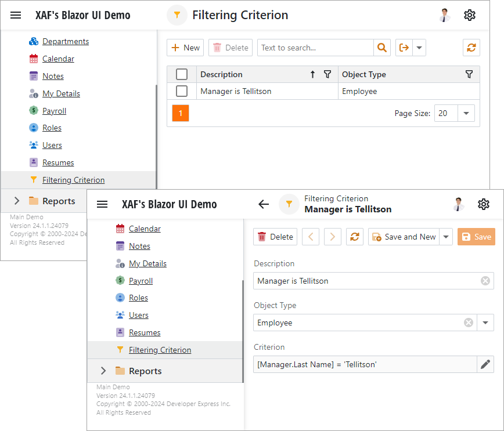Viewport: 504px width, 431px height.
Task: Click Delete in front window toolbar
Action: click(275, 237)
